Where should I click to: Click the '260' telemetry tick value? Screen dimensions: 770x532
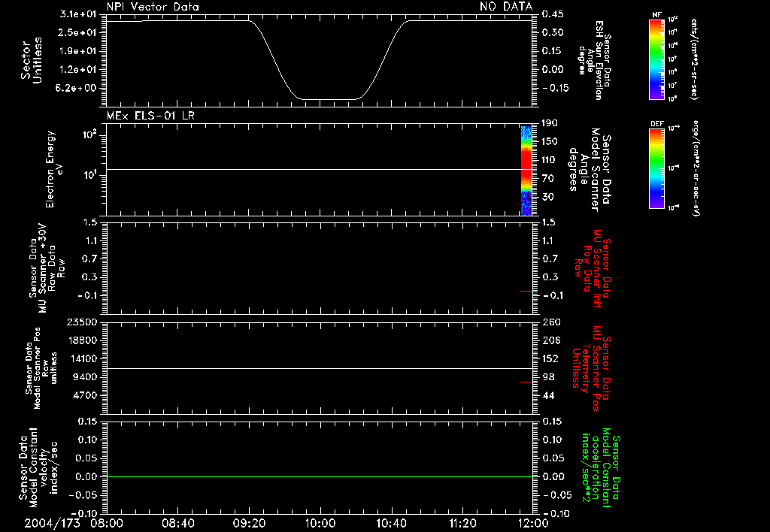coord(551,322)
